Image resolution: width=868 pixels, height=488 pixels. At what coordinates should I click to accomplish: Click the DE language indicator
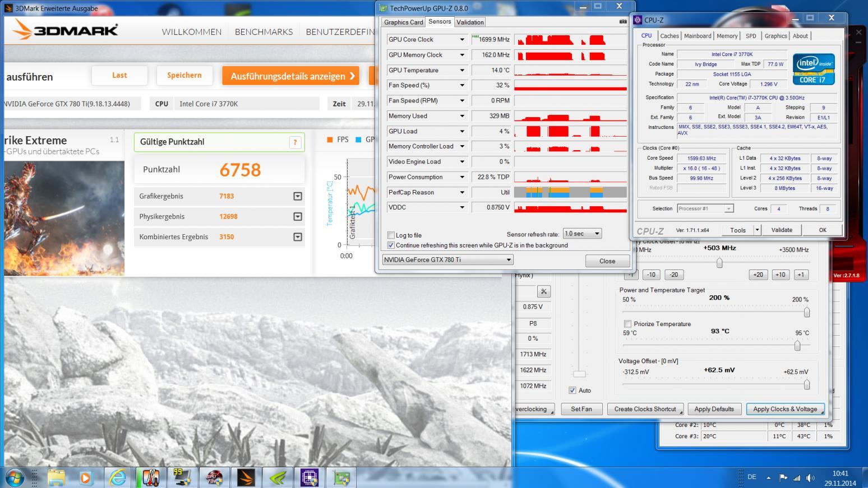click(752, 477)
